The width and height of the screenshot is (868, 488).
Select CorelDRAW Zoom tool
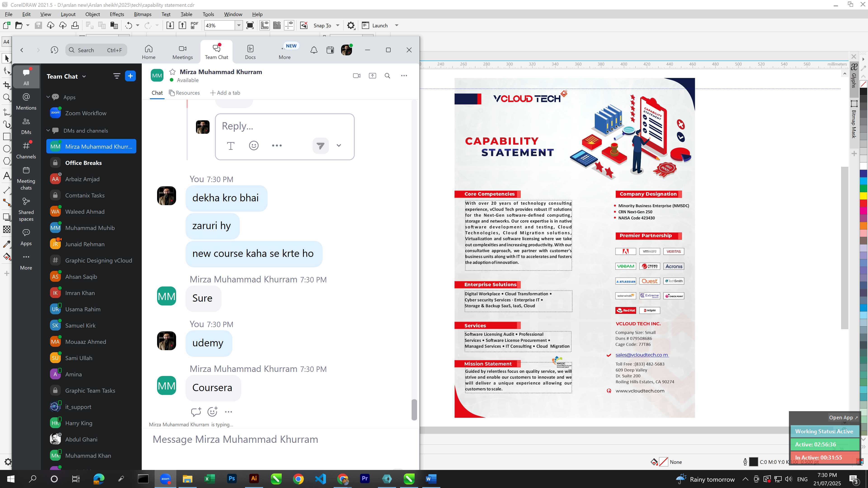(7, 98)
